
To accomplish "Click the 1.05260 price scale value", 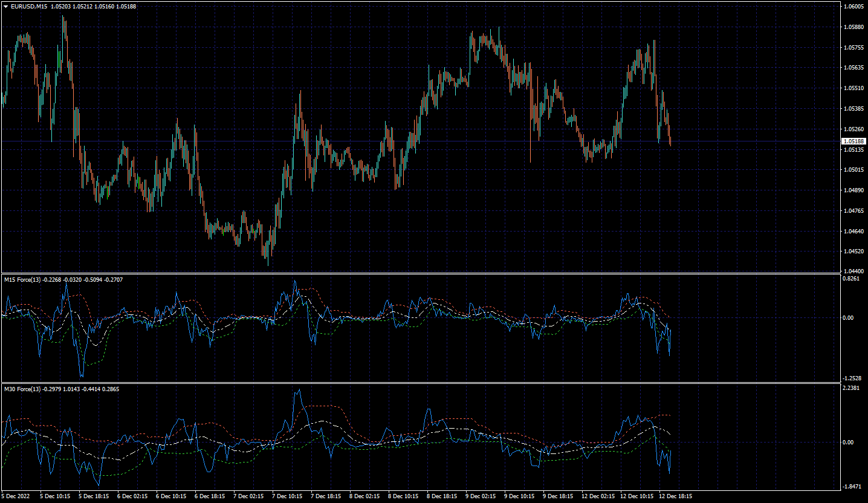I will coord(854,129).
